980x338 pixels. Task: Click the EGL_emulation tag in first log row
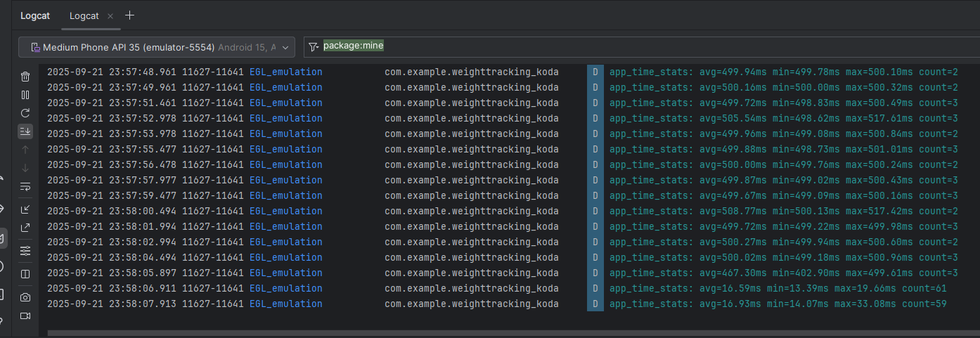point(285,72)
